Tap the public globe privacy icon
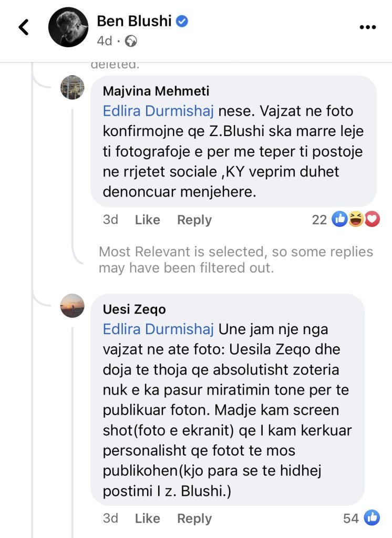The width and height of the screenshot is (392, 538). (x=132, y=40)
